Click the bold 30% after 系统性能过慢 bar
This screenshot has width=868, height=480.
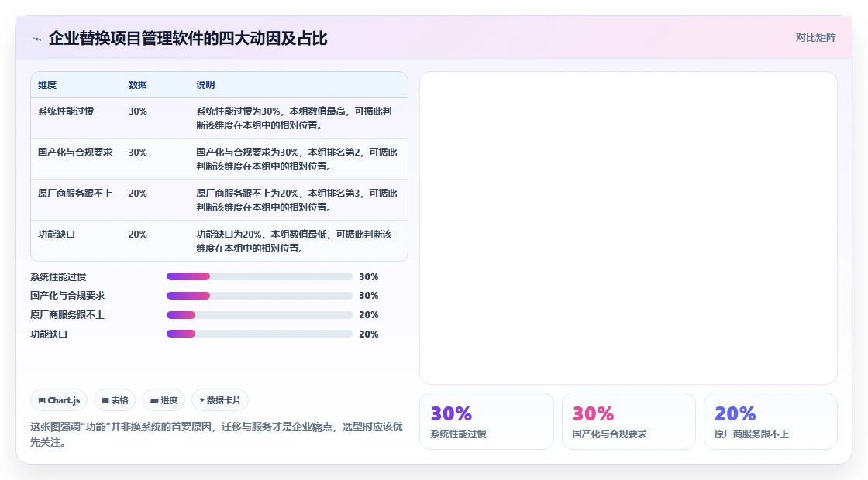369,276
